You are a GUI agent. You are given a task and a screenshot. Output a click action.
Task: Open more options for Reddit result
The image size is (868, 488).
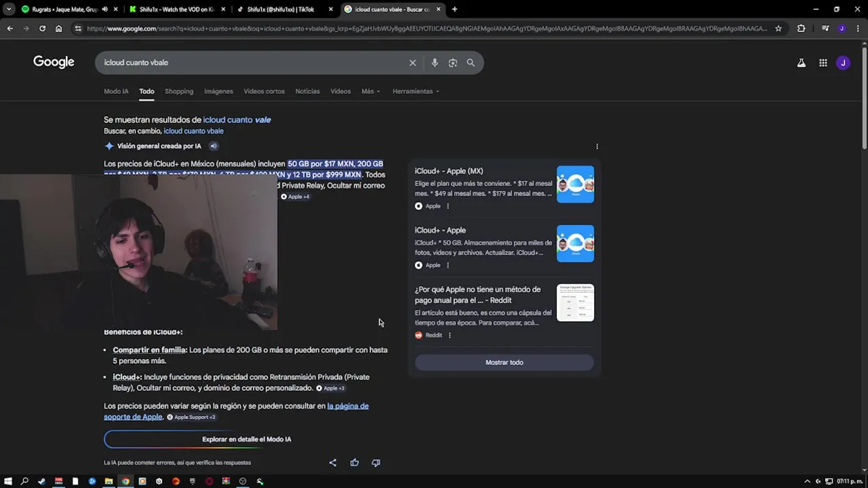pyautogui.click(x=449, y=335)
